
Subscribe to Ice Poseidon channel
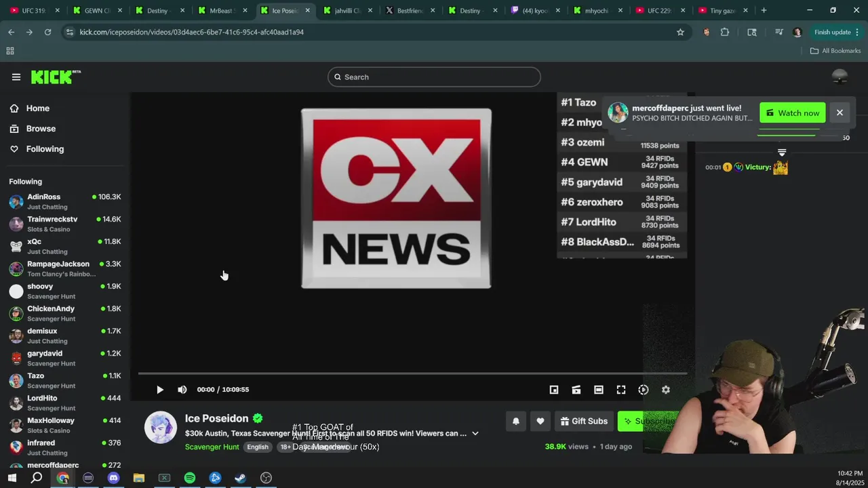(648, 421)
